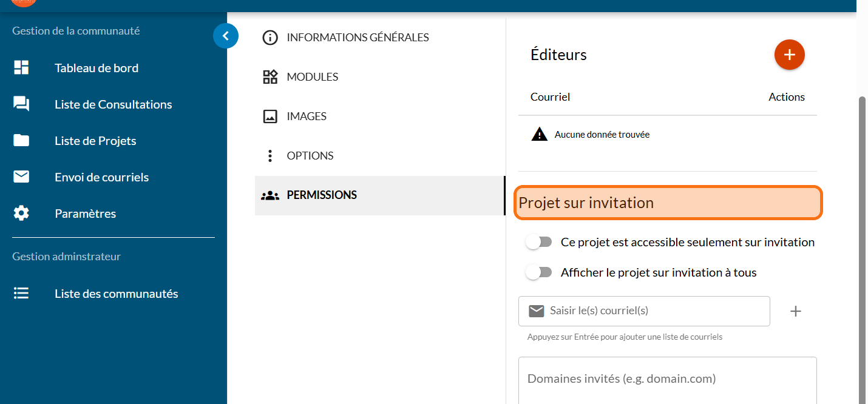The width and height of the screenshot is (868, 404).
Task: Click the "Saisir le(s) courriel(s)" input field
Action: coord(656,311)
